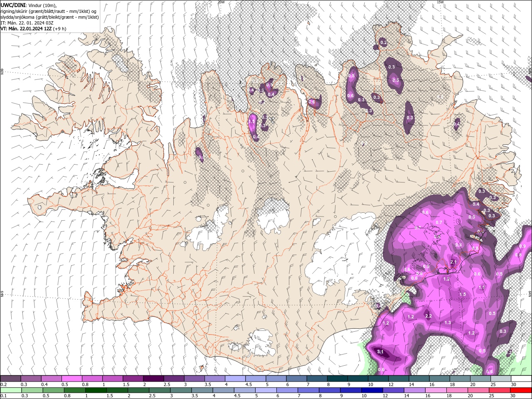Pick the light lavender 4 snow legend swatch

pos(235,379)
